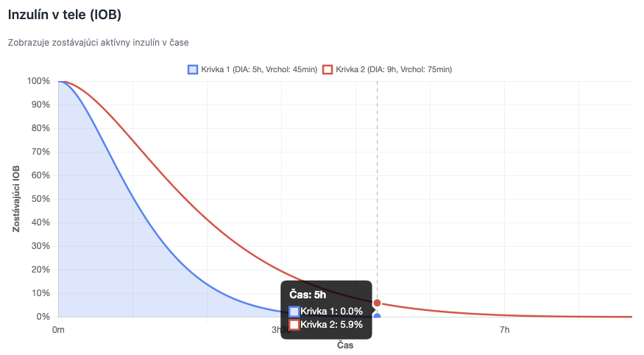Click the 50% y-axis label
The image size is (644, 355).
pyautogui.click(x=40, y=199)
